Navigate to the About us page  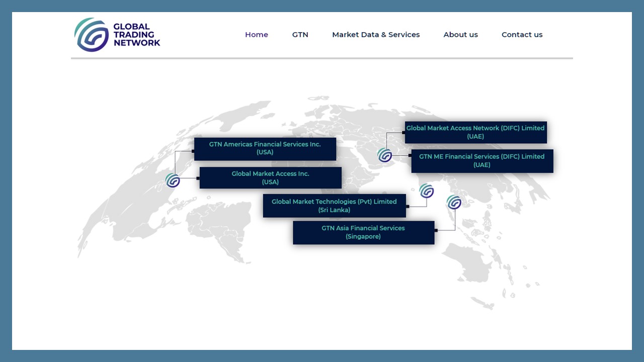click(460, 35)
